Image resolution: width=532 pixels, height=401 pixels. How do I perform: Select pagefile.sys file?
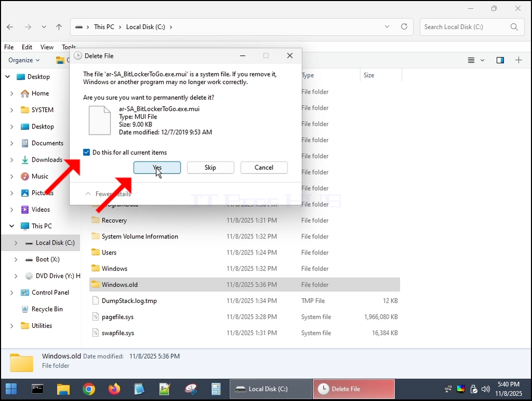click(244, 317)
